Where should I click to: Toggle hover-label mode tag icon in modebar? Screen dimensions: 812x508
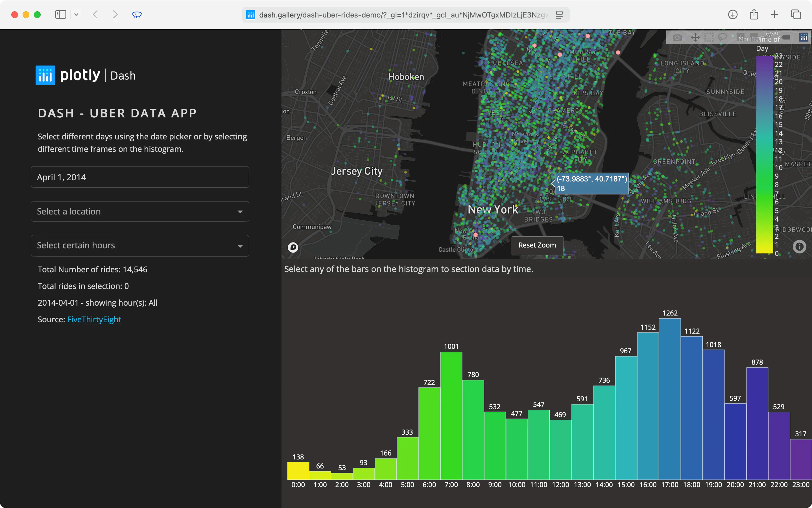point(786,37)
